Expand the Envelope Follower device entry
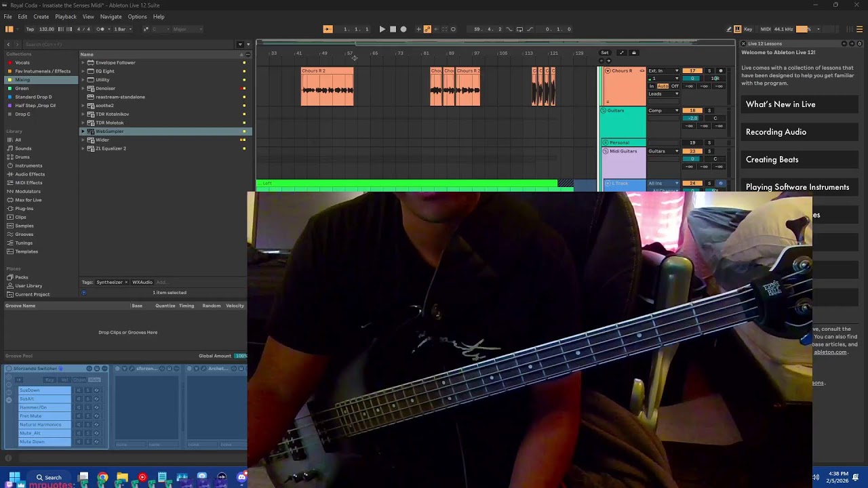 pyautogui.click(x=83, y=62)
